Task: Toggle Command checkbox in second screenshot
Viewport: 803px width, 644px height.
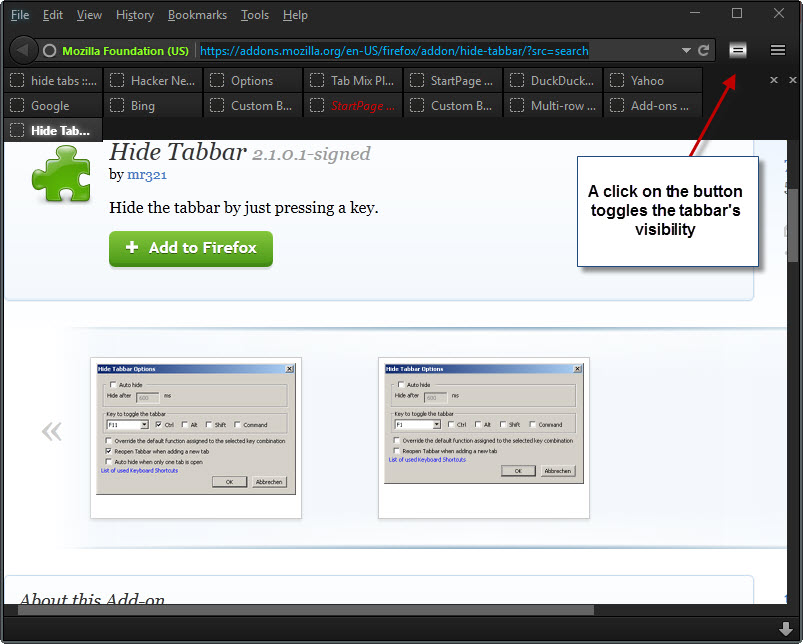Action: (x=533, y=424)
